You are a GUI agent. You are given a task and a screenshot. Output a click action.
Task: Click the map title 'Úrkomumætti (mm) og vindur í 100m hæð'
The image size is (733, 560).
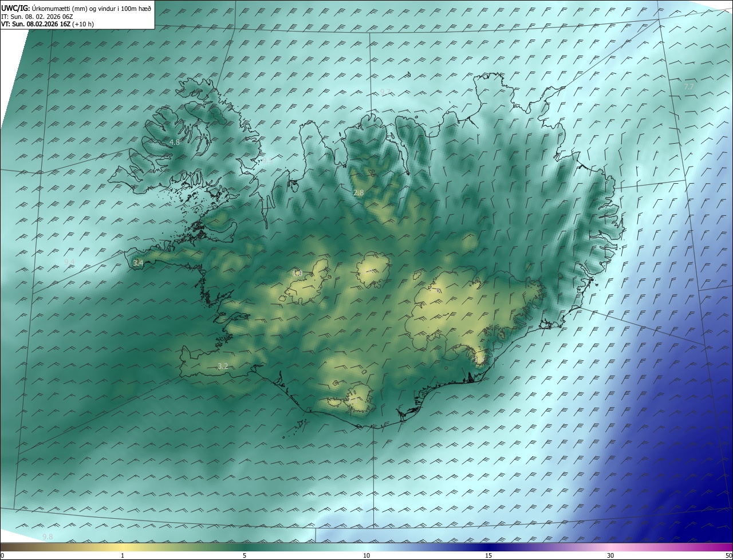(x=92, y=8)
